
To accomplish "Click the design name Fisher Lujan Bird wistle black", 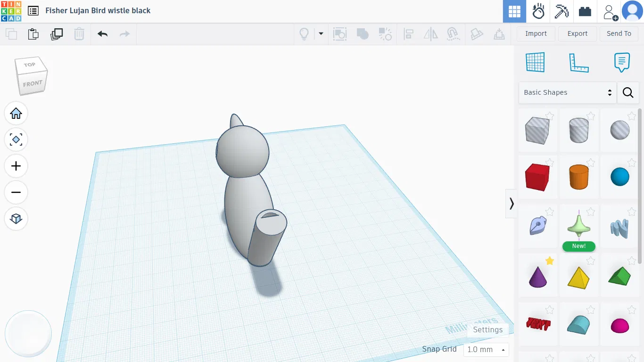I will (98, 10).
